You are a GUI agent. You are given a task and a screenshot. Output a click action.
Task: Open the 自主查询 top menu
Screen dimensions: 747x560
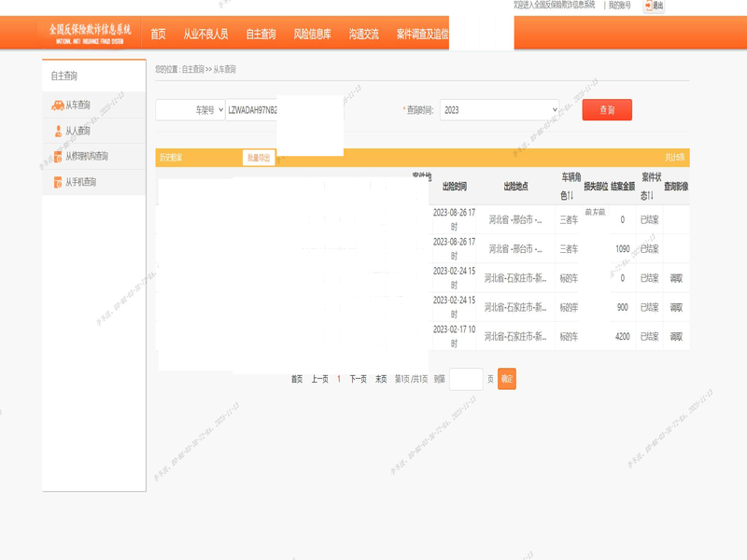point(261,34)
